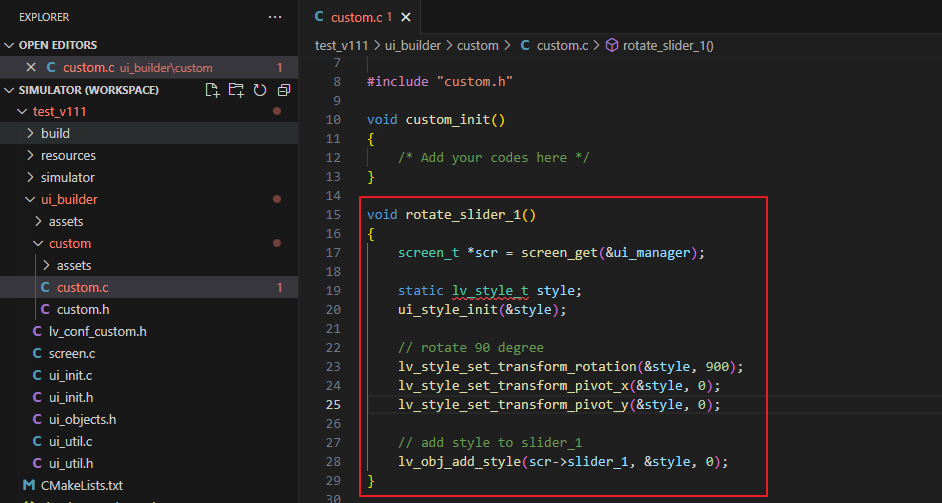Collapse the ui_builder folder
This screenshot has height=503, width=942.
pos(31,200)
